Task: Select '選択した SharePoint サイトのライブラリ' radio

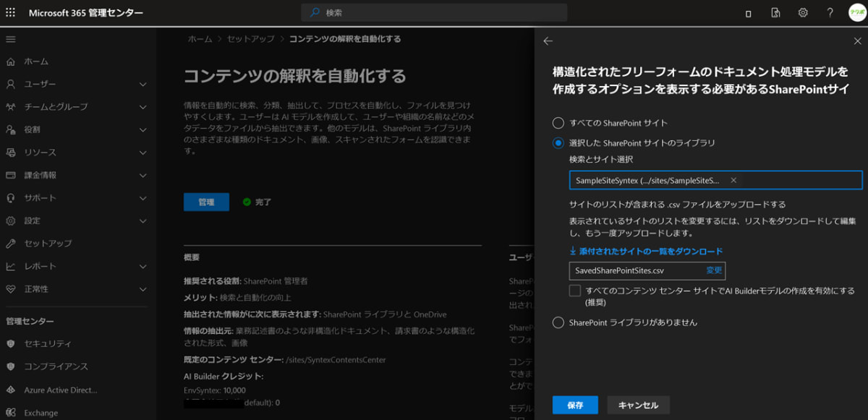Action: (x=558, y=143)
